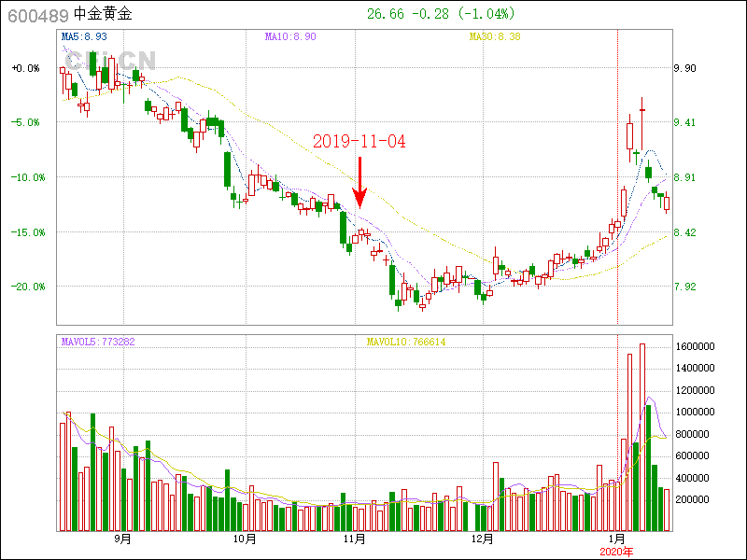The height and width of the screenshot is (560, 747).
Task: Select the 9月 marker on time axis
Action: click(121, 539)
